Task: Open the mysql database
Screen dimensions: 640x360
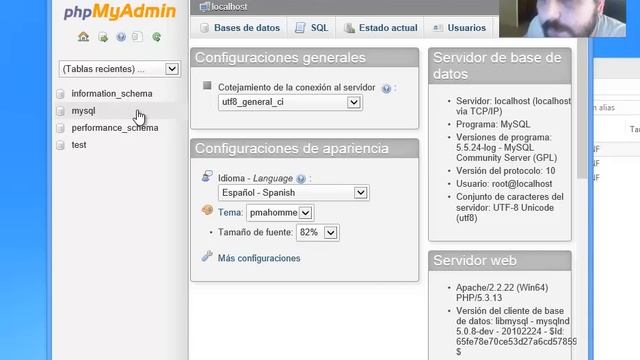Action: pos(83,111)
